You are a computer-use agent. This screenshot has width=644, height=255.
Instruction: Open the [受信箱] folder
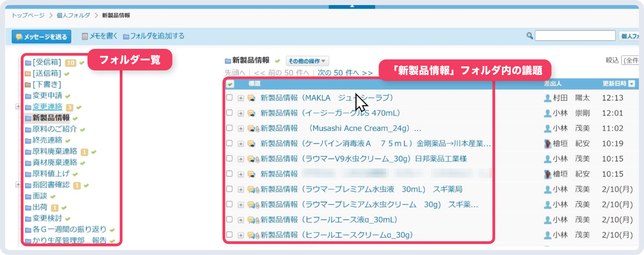(47, 62)
